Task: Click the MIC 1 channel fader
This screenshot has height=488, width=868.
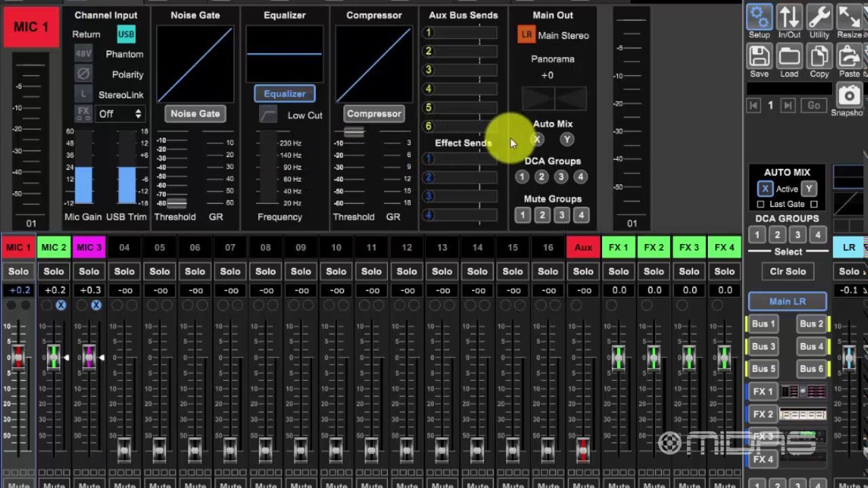Action: 18,357
